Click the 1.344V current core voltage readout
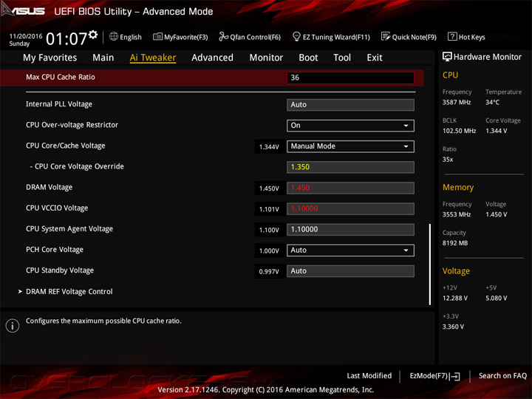 (269, 147)
